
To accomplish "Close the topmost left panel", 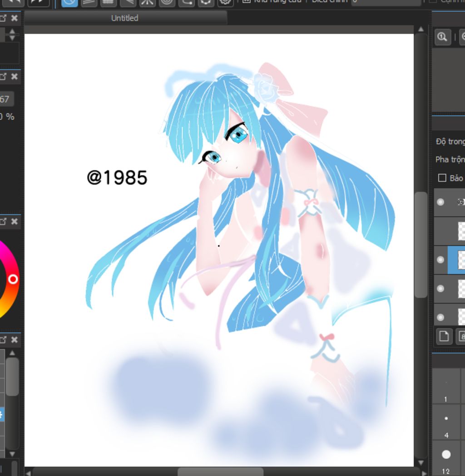I will click(14, 18).
